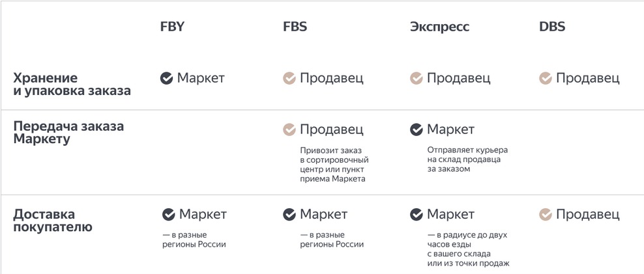Click the beige checkmark in DBS storage row
Viewport: 644px width, 274px height.
tap(546, 78)
